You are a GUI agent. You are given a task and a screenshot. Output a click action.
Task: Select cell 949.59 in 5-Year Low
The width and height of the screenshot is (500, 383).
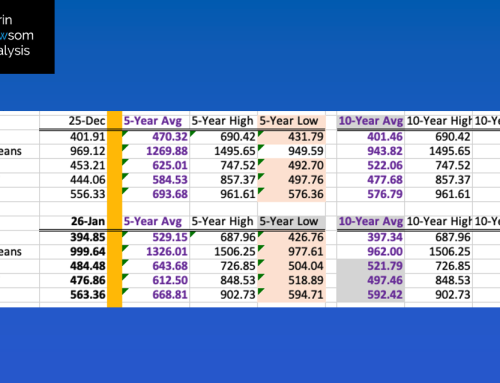click(x=291, y=151)
